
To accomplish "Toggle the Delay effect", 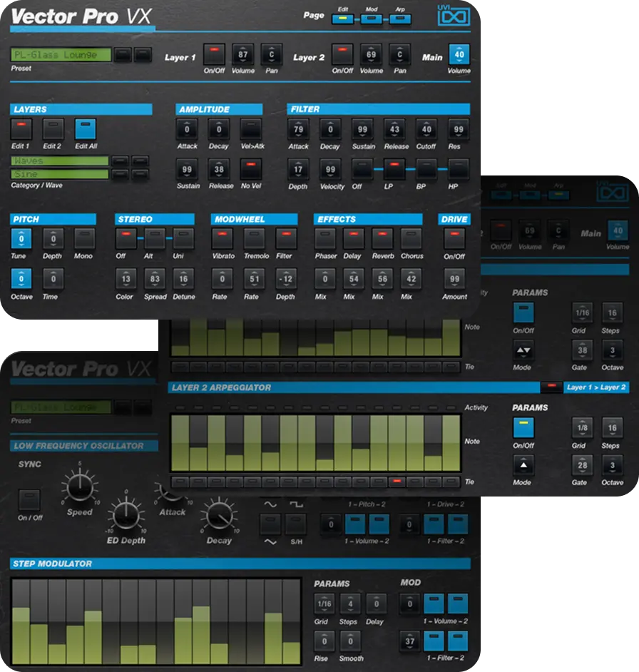I will coord(354,239).
